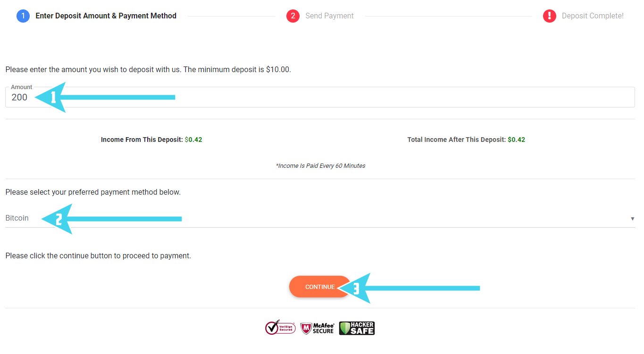The width and height of the screenshot is (644, 354).
Task: Click the McAfee Secure badge
Action: coord(318,328)
